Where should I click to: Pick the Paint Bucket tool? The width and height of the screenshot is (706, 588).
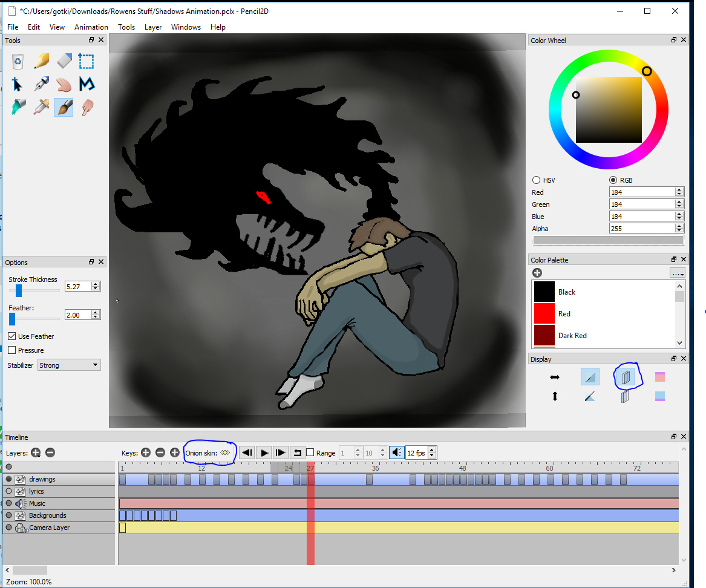click(x=18, y=108)
